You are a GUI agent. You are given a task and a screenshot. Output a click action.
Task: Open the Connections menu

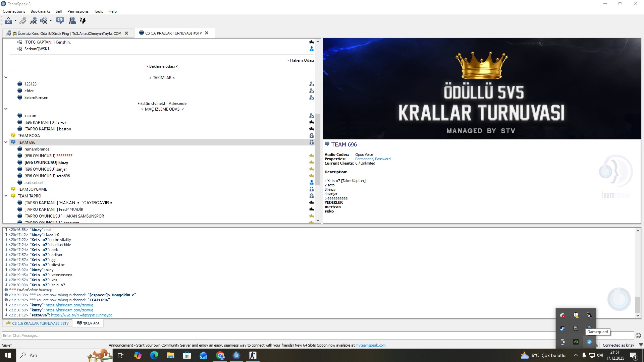point(14,11)
